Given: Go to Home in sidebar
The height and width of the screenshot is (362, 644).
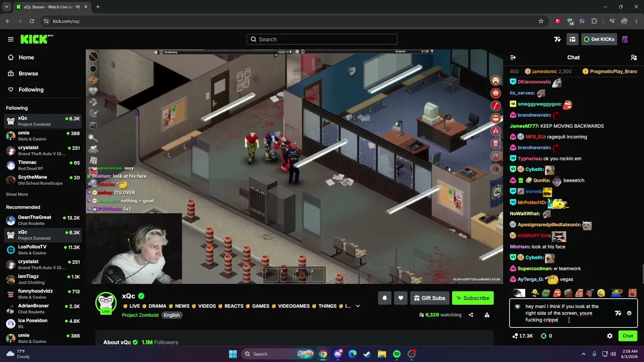Looking at the screenshot, I should [21, 57].
